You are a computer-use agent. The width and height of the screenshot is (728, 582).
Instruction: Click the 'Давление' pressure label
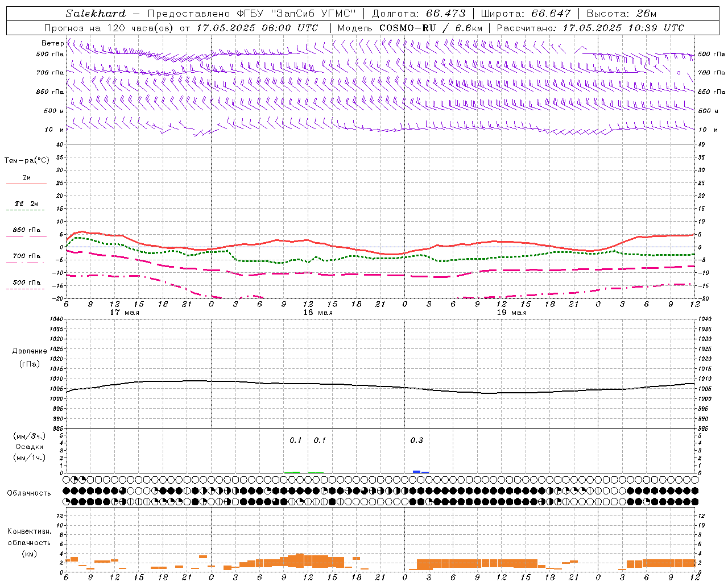point(30,351)
